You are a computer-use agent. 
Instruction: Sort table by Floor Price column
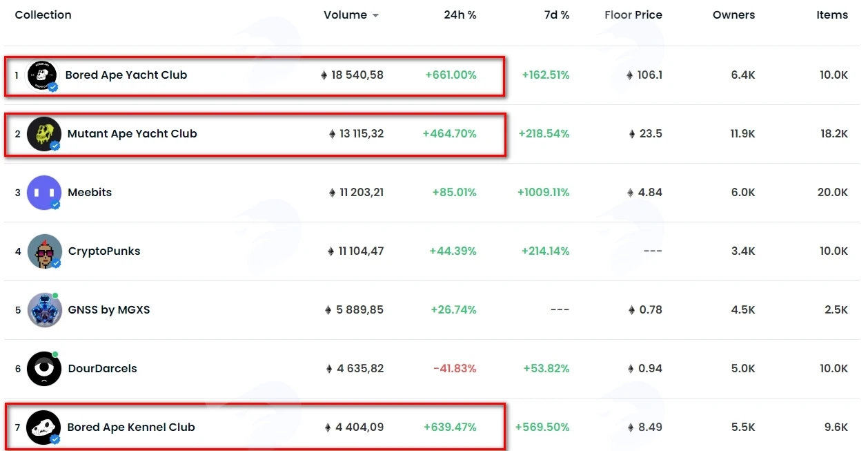[x=633, y=15]
